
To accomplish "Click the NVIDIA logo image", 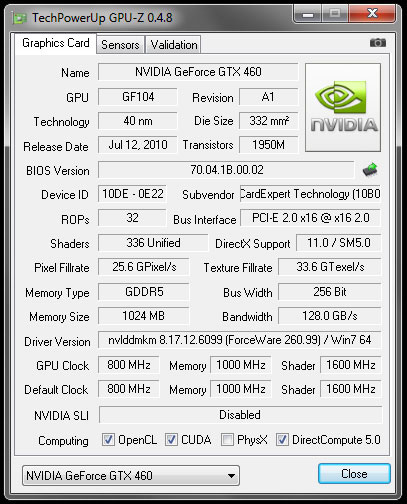I will pos(343,107).
